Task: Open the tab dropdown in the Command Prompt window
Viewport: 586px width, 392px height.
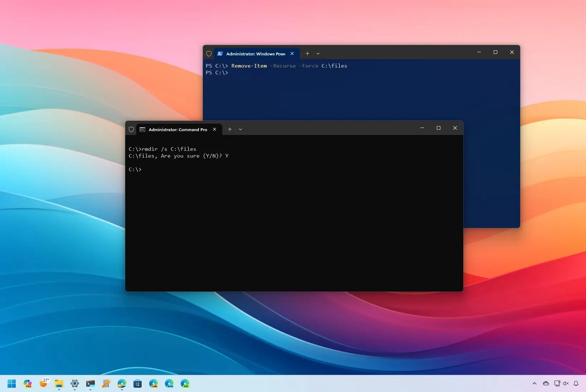Action: [x=241, y=129]
